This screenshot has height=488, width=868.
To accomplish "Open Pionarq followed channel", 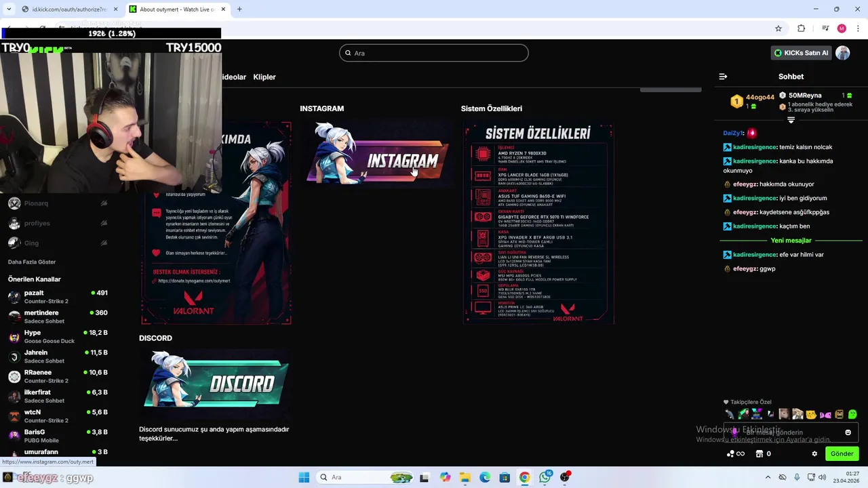I will coord(58,203).
